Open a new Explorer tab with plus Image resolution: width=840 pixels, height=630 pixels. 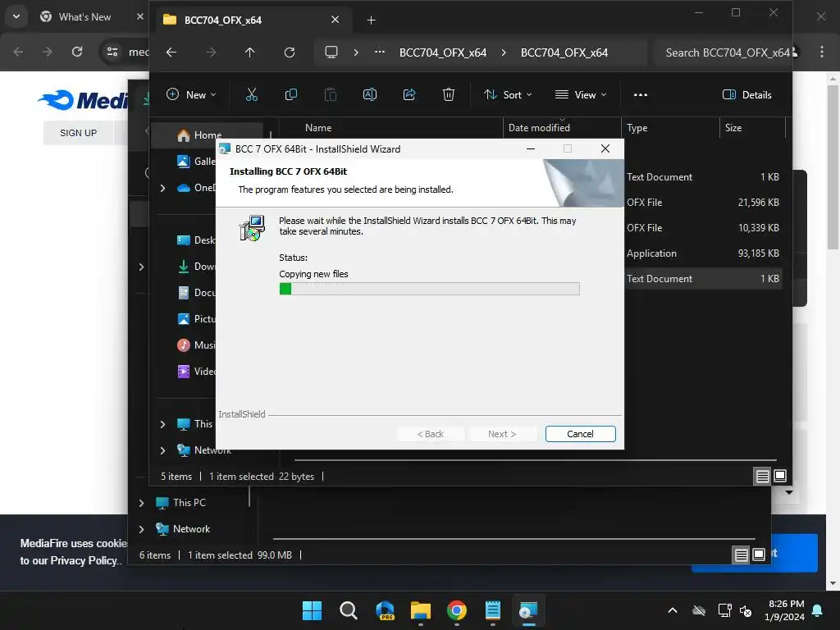pyautogui.click(x=371, y=21)
